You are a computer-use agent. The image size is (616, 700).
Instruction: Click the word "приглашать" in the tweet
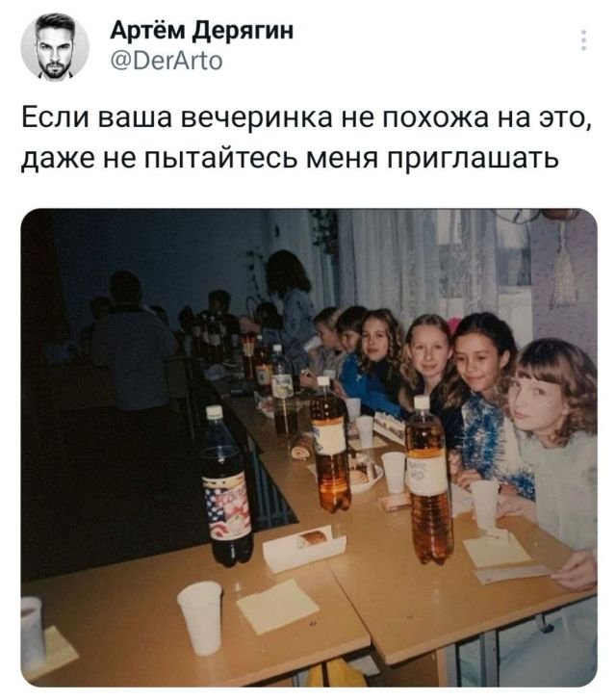click(x=473, y=158)
